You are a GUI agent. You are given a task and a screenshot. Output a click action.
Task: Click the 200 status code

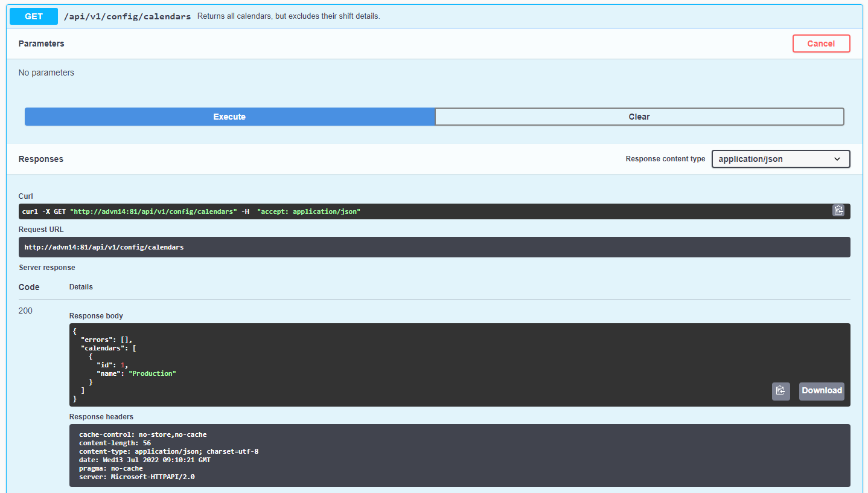tap(25, 310)
